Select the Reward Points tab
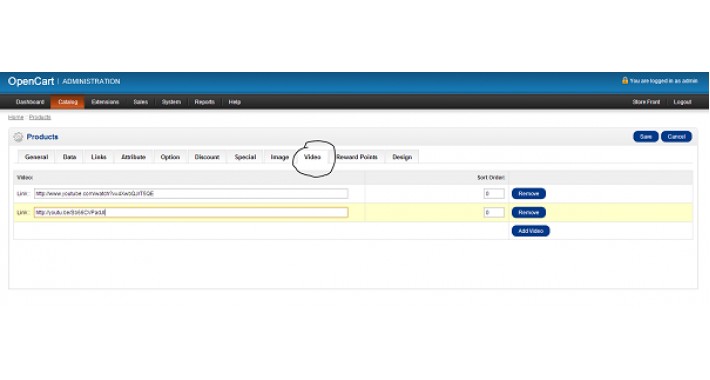Screen dimensions: 710x380 [x=357, y=157]
